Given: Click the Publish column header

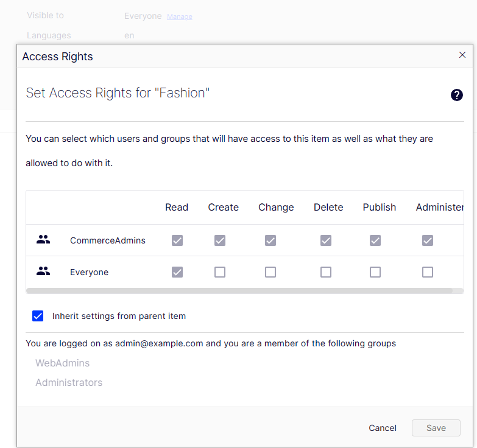Looking at the screenshot, I should click(x=380, y=208).
